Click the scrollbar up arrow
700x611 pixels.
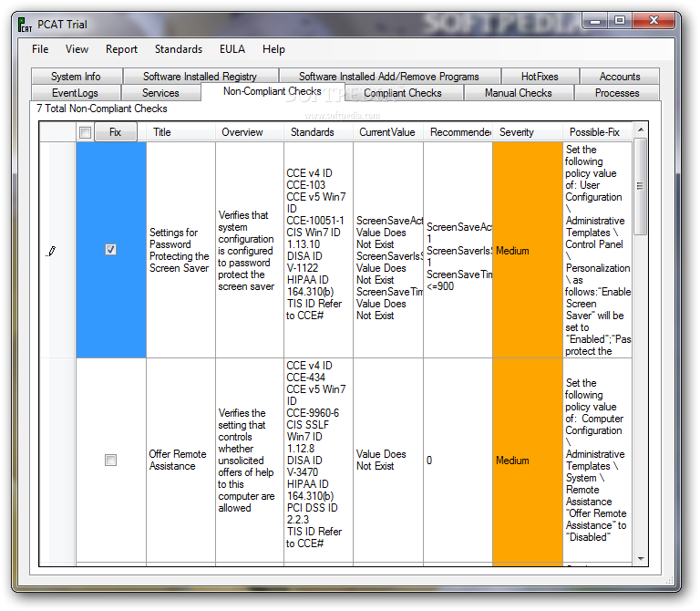(641, 129)
